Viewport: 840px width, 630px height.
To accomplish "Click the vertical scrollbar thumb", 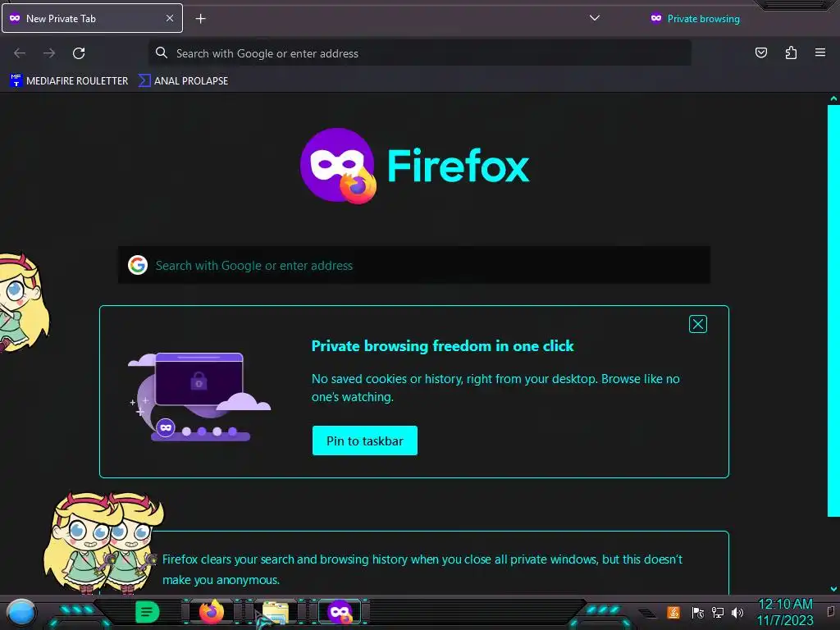I will pos(833,311).
